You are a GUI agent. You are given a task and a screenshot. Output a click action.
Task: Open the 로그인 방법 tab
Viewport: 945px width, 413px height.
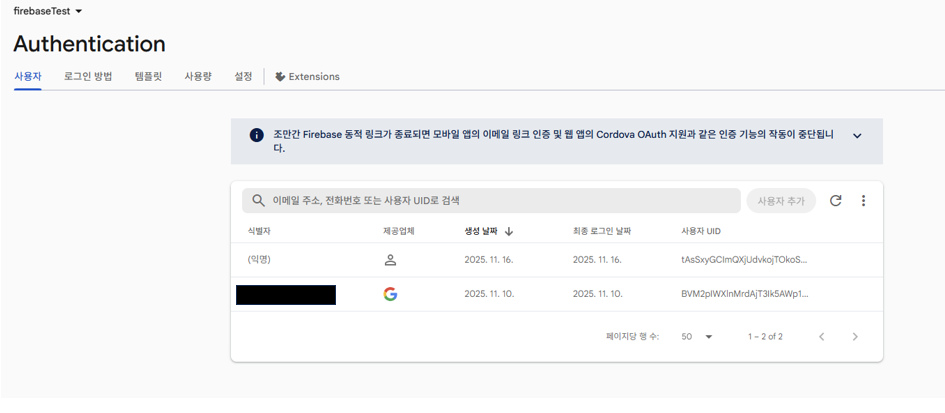pos(88,77)
